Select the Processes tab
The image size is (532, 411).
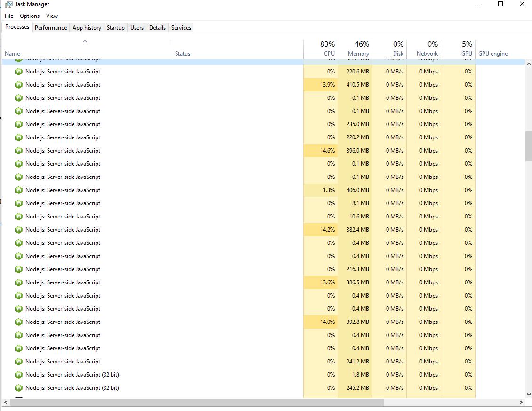pos(17,27)
